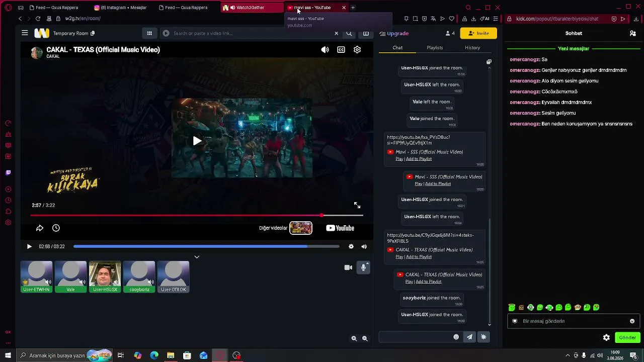Play the first Mavi - SSS chat link
The height and width of the screenshot is (362, 644).
coord(399,159)
